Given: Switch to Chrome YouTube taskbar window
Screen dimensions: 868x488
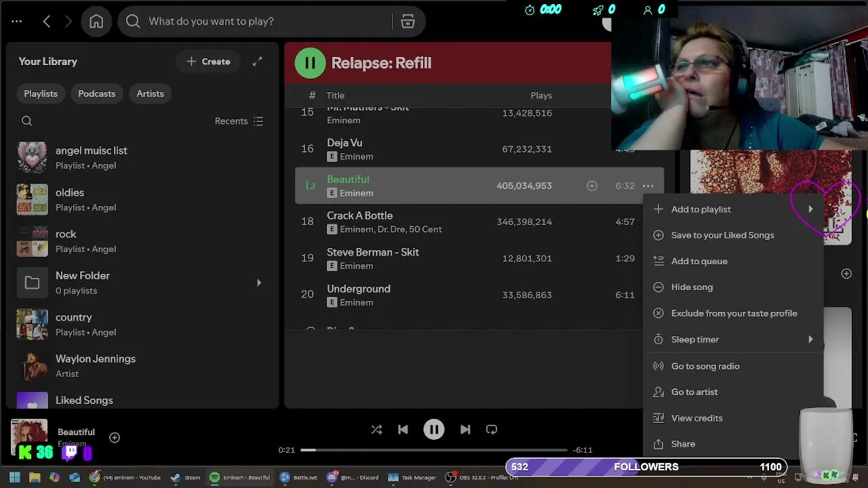Looking at the screenshot, I should tap(125, 478).
